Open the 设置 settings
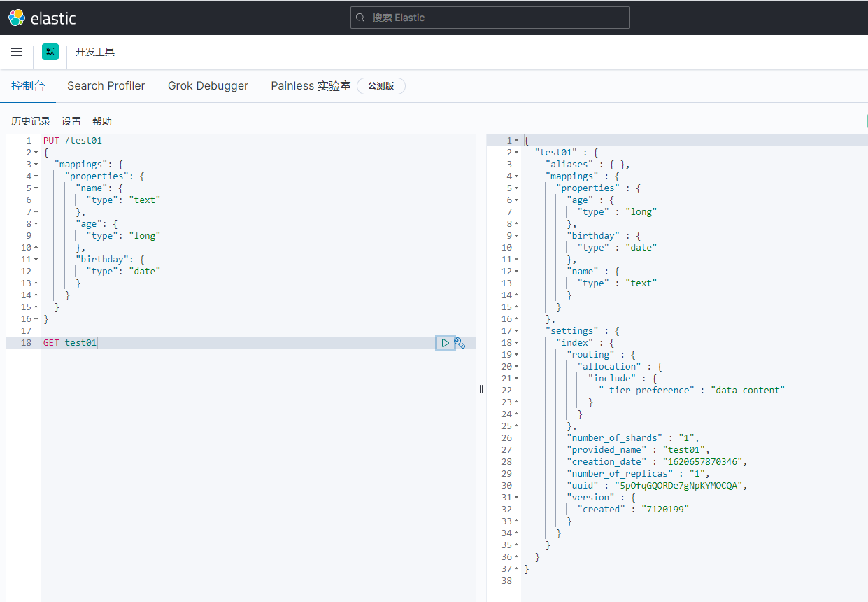The height and width of the screenshot is (602, 868). coord(71,122)
